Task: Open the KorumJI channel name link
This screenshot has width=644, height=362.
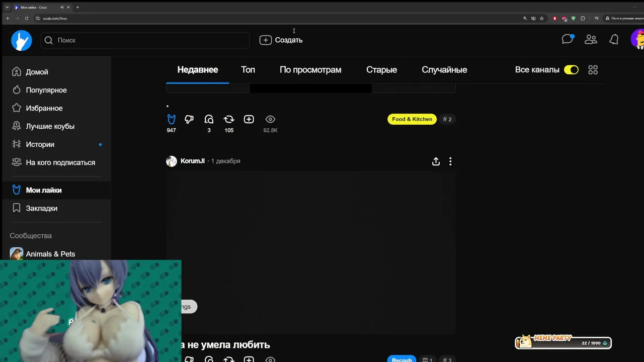Action: point(193,161)
